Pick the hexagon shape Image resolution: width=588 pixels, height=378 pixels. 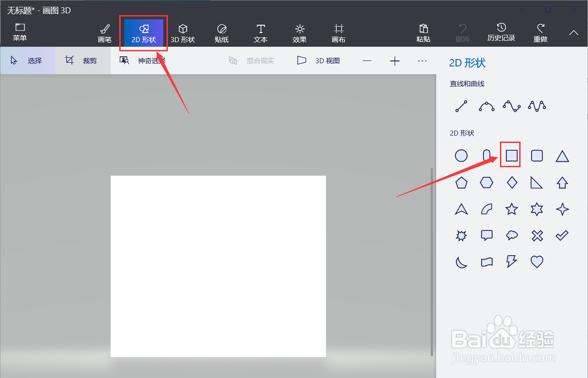pyautogui.click(x=487, y=183)
